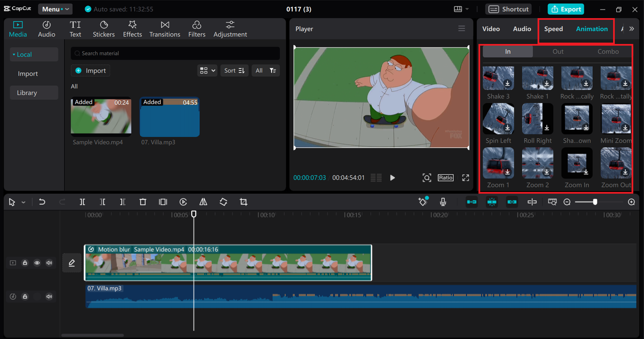Click the freeze frame timeline icon
644x339 pixels.
point(163,202)
